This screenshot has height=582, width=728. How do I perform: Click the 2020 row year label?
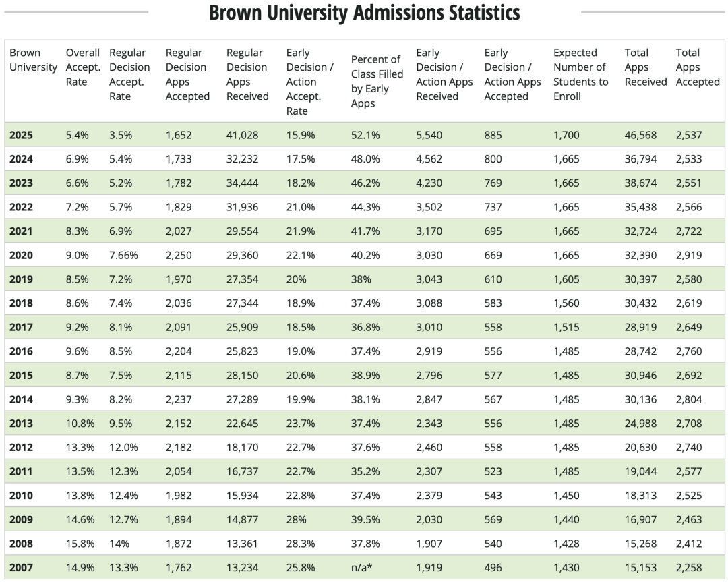(x=21, y=255)
